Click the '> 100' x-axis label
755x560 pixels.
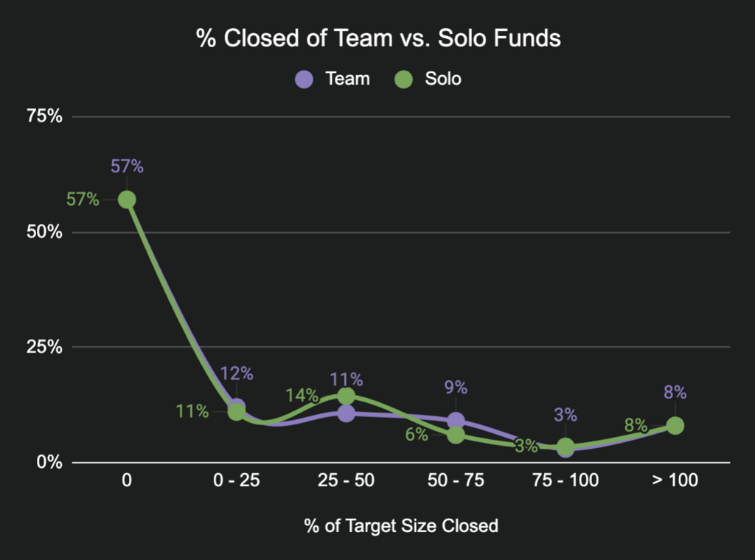675,481
